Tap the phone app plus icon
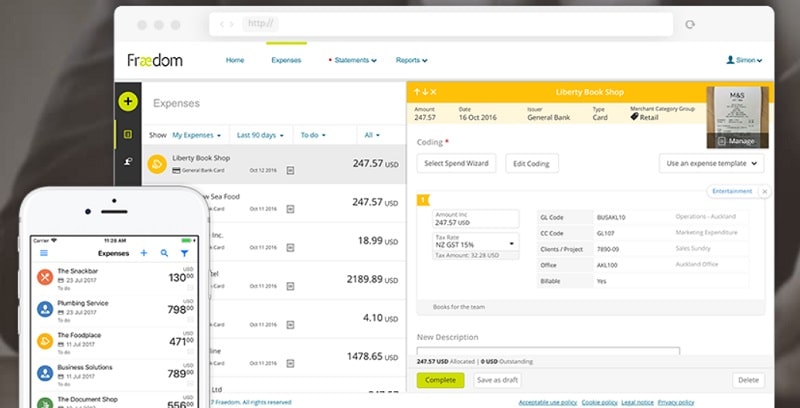This screenshot has width=800, height=408. [144, 253]
